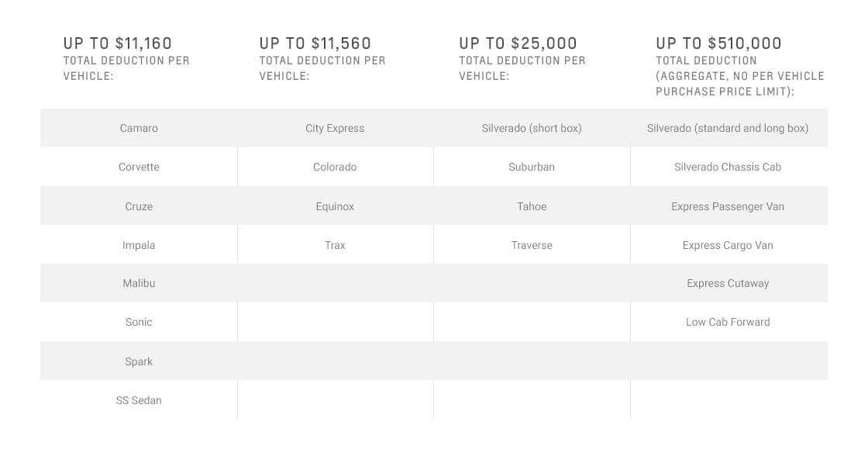Screen dimensions: 868x449
Task: Select the Corvette entry
Action: pyautogui.click(x=139, y=168)
